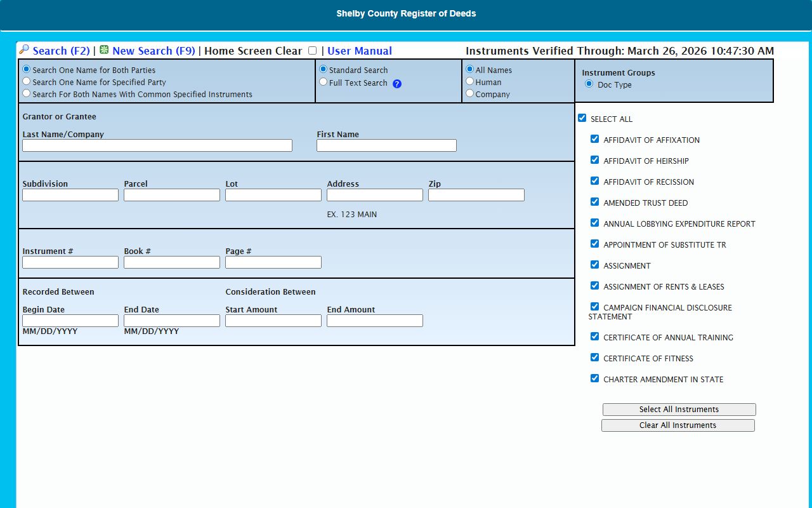
Task: Click into the Address field
Action: 375,195
